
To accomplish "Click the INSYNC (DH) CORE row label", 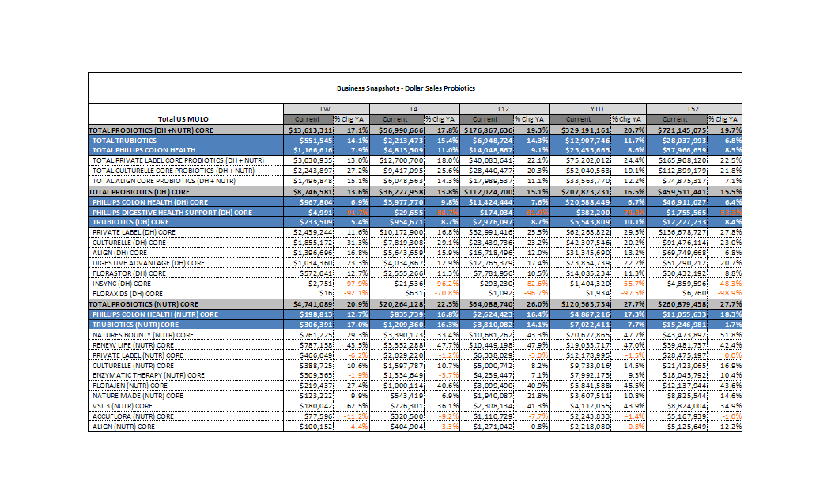I will click(122, 284).
